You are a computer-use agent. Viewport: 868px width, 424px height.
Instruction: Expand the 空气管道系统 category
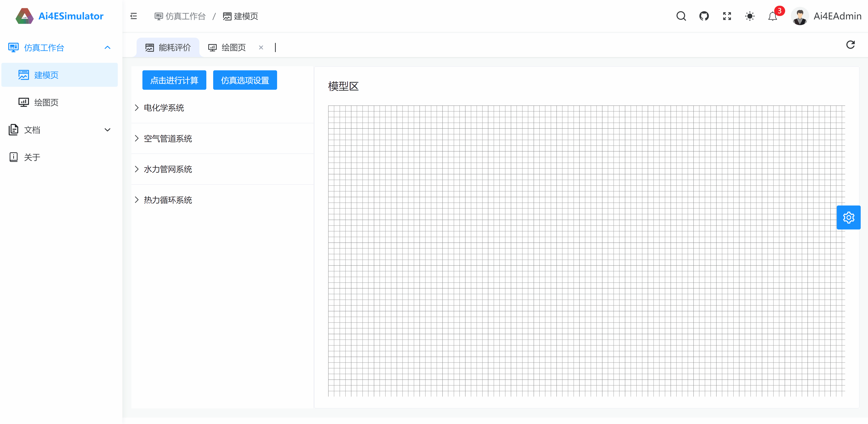[168, 139]
